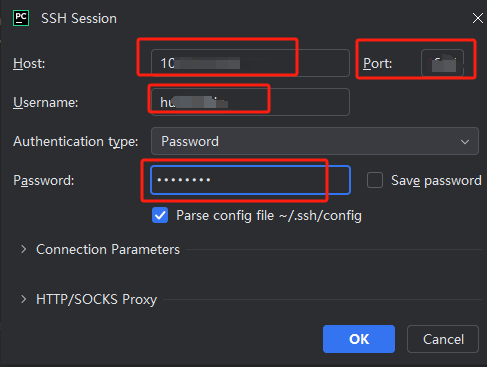Image resolution: width=487 pixels, height=367 pixels.
Task: Click the Host label
Action: (x=29, y=63)
